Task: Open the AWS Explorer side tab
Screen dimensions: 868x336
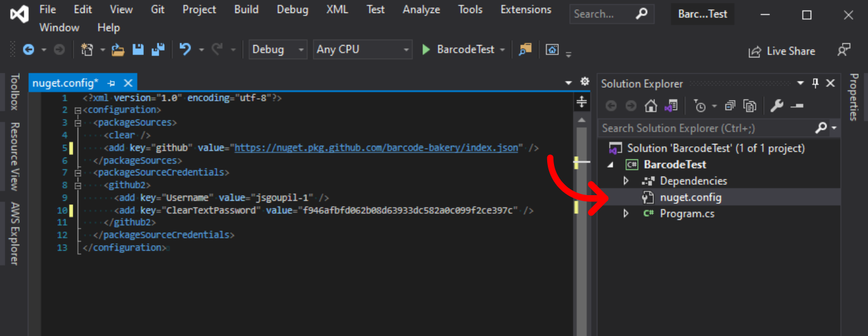Action: 14,233
